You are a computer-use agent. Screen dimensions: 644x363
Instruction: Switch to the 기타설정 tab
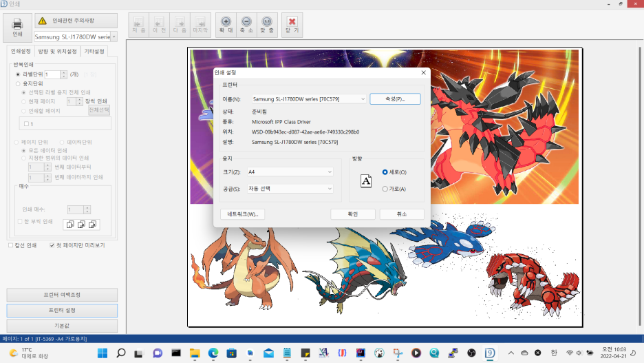click(94, 52)
